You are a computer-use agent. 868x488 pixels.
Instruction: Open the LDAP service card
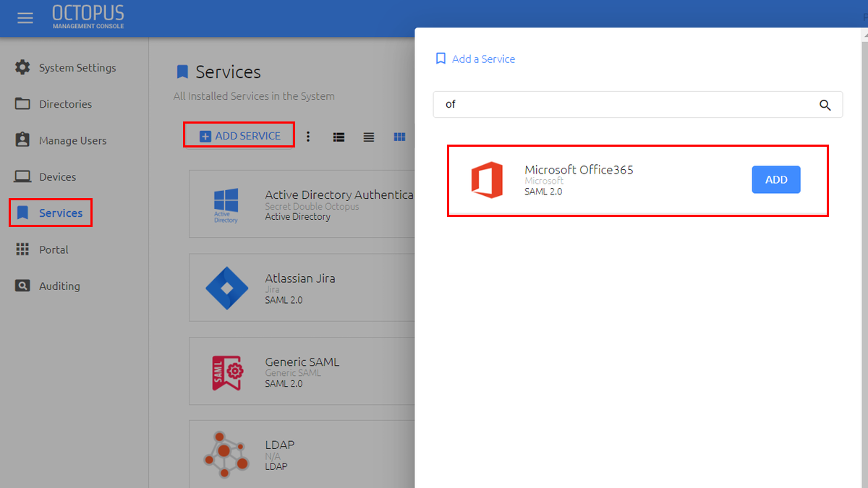pyautogui.click(x=302, y=454)
